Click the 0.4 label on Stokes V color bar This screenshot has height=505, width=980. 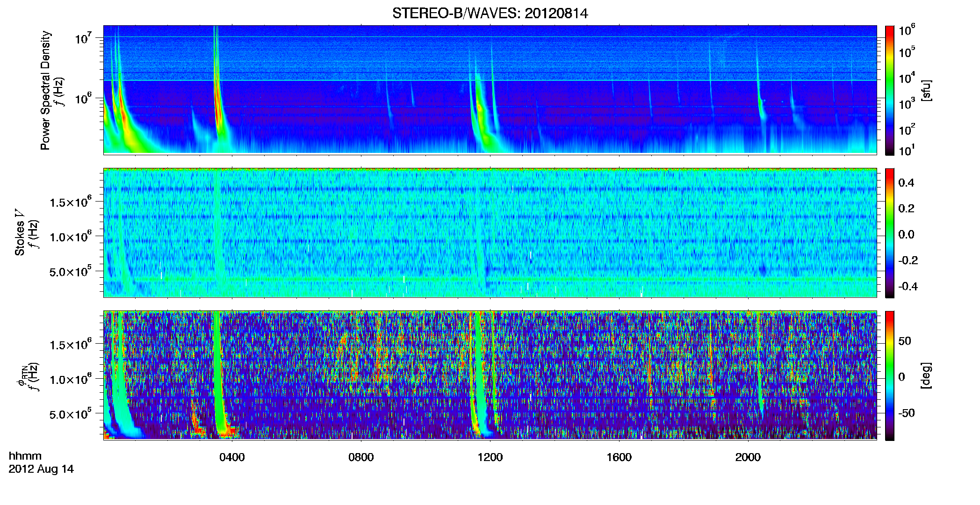click(906, 183)
